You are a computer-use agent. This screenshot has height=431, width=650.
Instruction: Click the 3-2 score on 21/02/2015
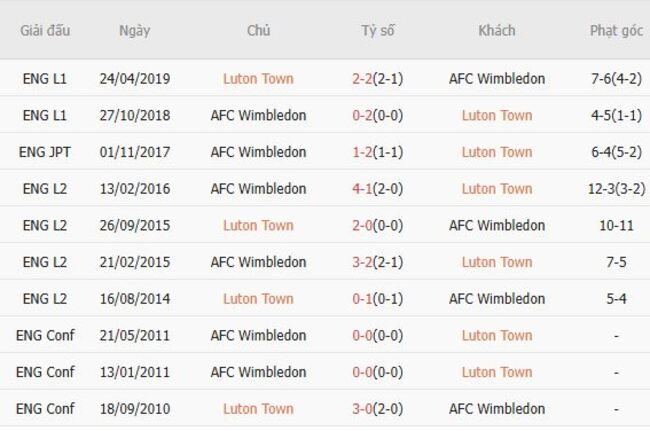(x=366, y=262)
